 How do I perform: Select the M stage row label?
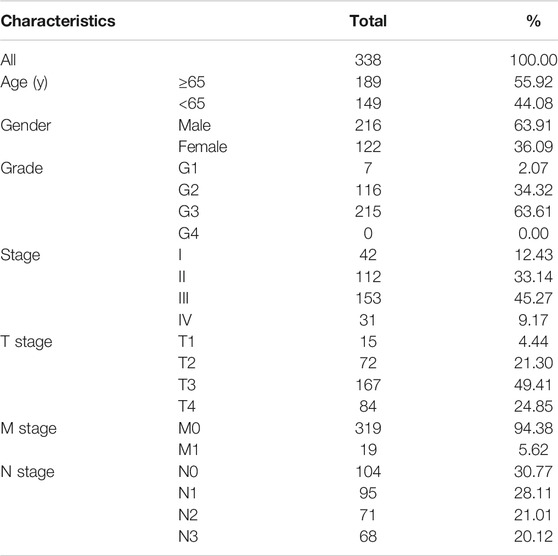click(x=28, y=429)
